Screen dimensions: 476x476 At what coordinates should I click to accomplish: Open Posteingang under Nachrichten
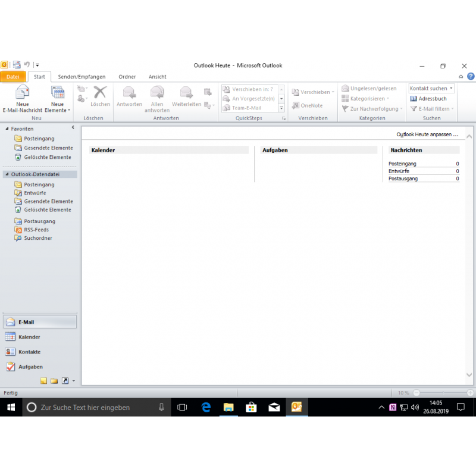click(x=402, y=163)
